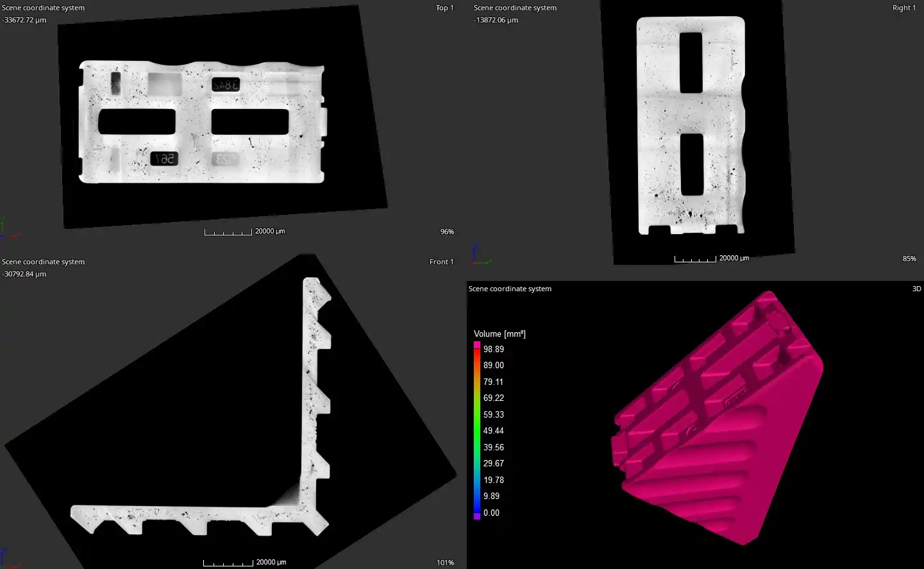Image resolution: width=924 pixels, height=569 pixels.
Task: Click legend value 19.78
Action: (x=494, y=480)
